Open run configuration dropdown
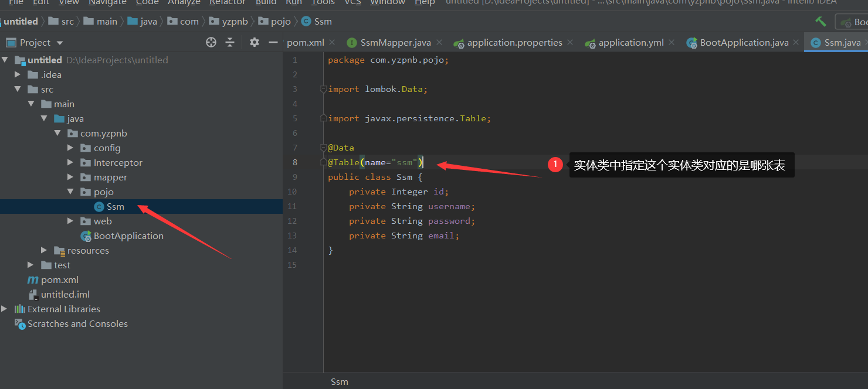Viewport: 868px width, 389px height. tap(852, 22)
